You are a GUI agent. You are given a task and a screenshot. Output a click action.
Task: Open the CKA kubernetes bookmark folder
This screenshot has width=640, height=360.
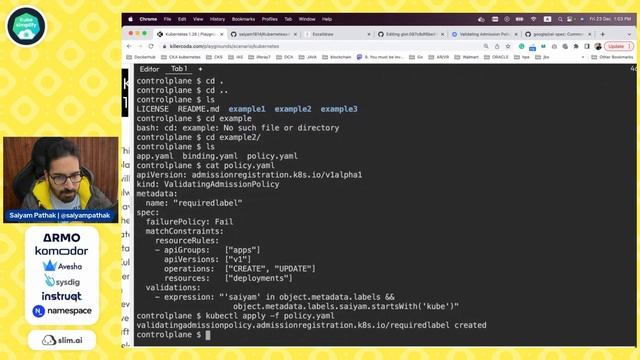pyautogui.click(x=181, y=57)
